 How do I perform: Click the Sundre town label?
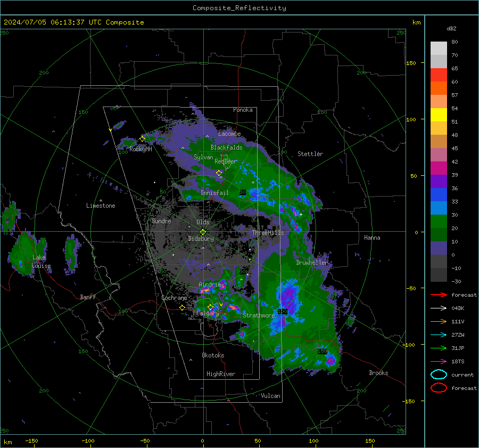click(161, 221)
